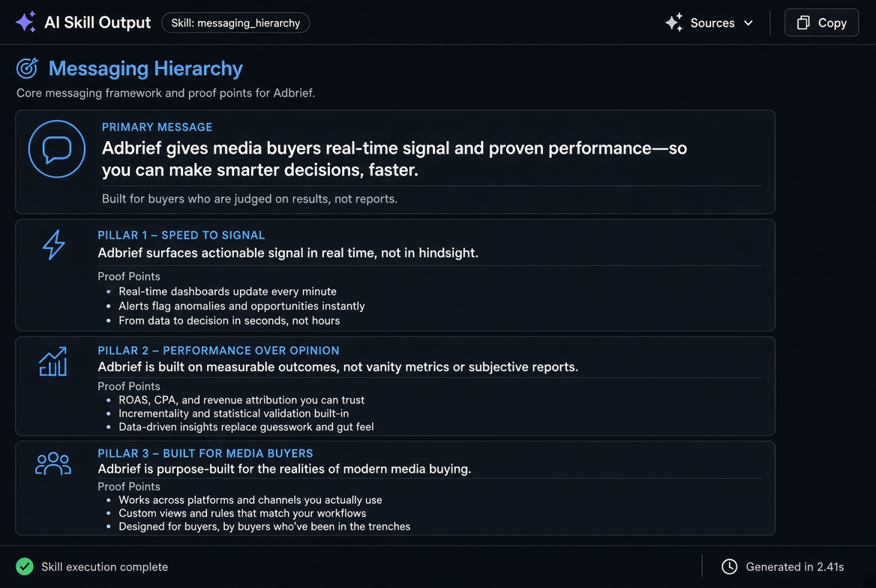Click 'Skill execution complete' status text
This screenshot has width=876, height=588.
pos(104,567)
